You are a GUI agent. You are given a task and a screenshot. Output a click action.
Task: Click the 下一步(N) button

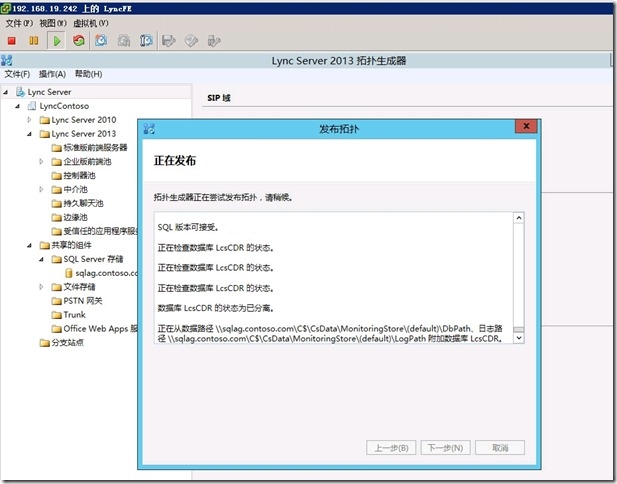[445, 448]
